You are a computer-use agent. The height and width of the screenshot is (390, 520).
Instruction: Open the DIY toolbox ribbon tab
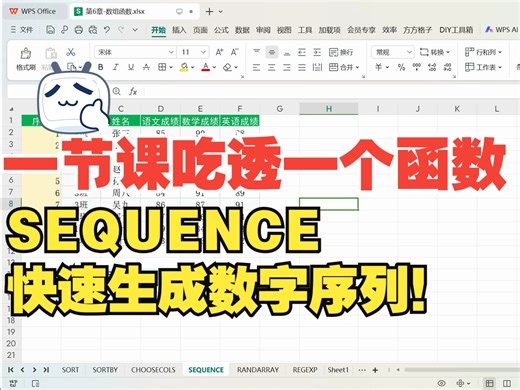click(x=456, y=30)
